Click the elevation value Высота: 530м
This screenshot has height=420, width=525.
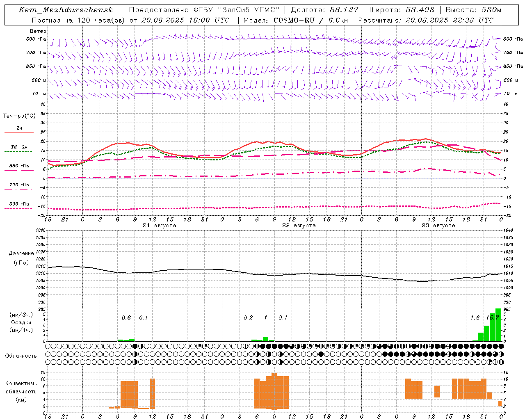pyautogui.click(x=473, y=10)
